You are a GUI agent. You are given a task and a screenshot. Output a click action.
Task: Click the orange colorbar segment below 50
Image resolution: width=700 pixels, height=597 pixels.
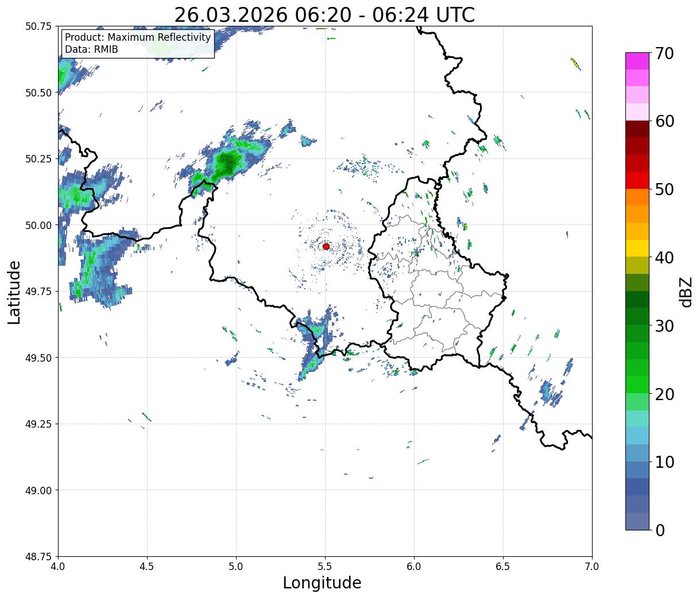[637, 197]
